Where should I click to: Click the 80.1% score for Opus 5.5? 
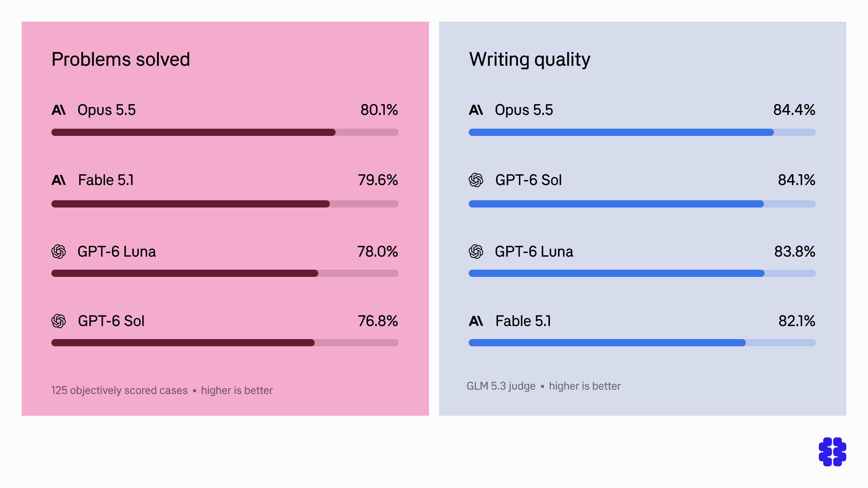[x=379, y=110]
